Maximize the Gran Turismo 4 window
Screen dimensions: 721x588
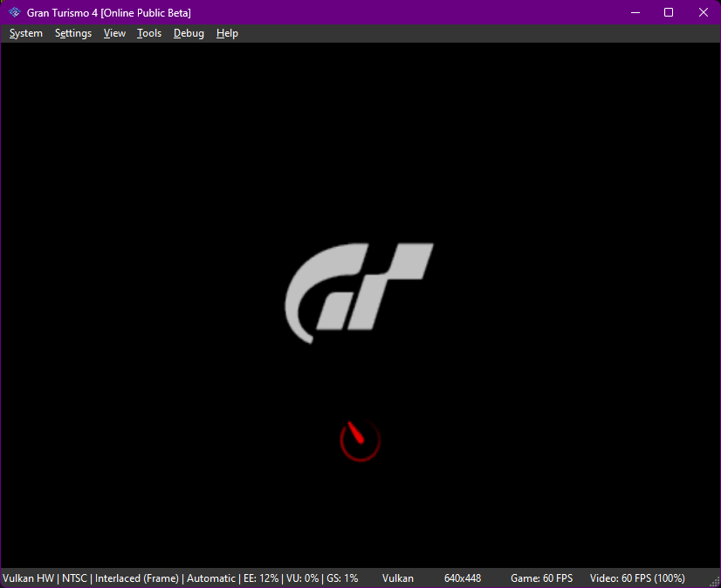pyautogui.click(x=669, y=12)
